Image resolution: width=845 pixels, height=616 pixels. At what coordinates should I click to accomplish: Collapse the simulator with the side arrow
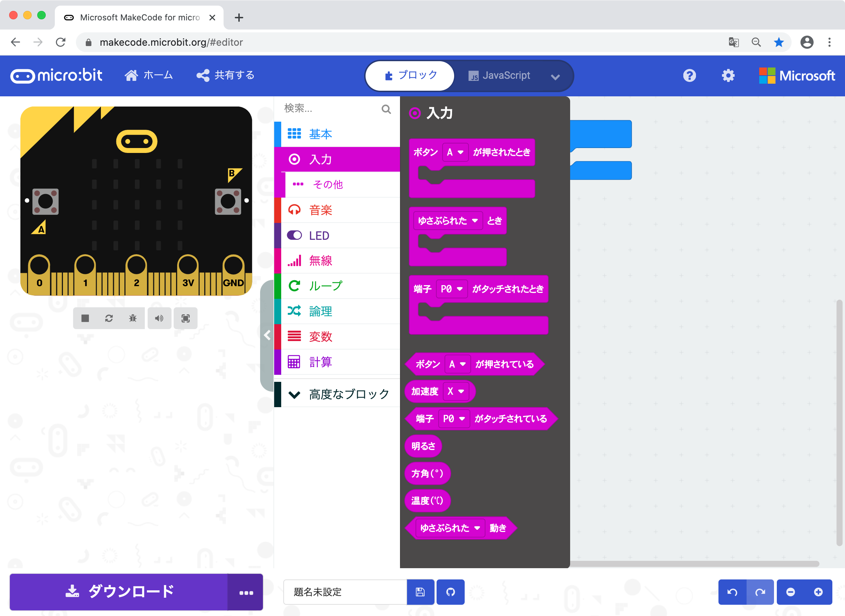[x=267, y=335]
